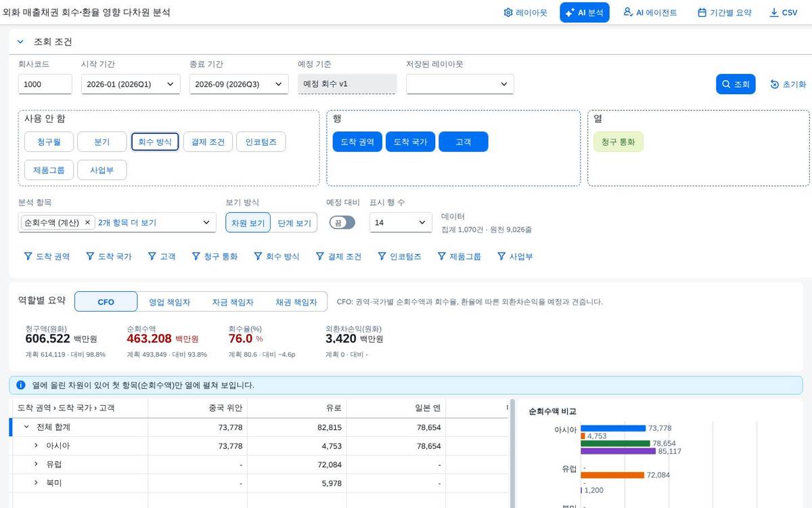The height and width of the screenshot is (508, 812).
Task: Open the 회수 방식 filter
Action: [x=276, y=257]
